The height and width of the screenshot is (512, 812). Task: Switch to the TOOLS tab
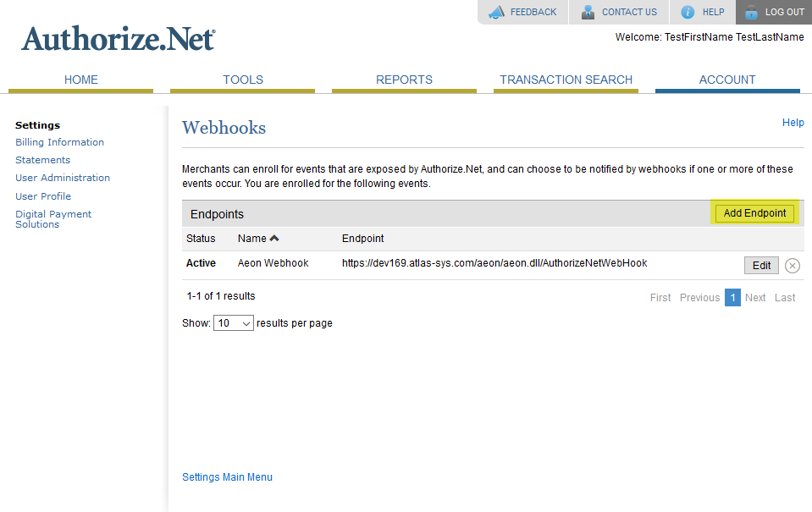pos(242,80)
